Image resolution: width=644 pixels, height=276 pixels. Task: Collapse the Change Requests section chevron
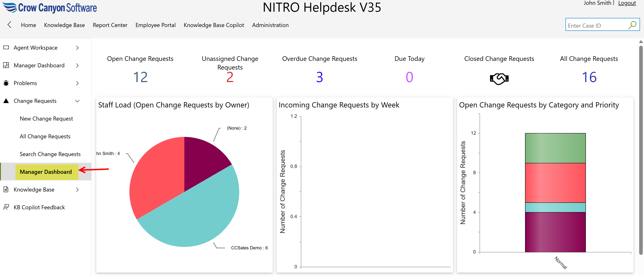tap(77, 101)
